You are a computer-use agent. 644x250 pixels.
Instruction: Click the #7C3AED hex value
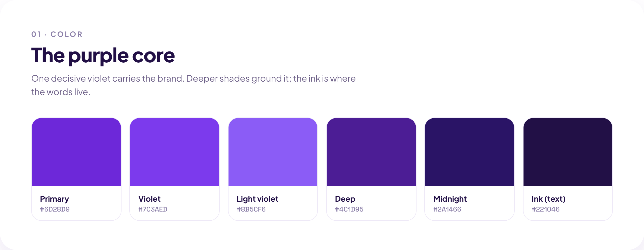point(153,209)
